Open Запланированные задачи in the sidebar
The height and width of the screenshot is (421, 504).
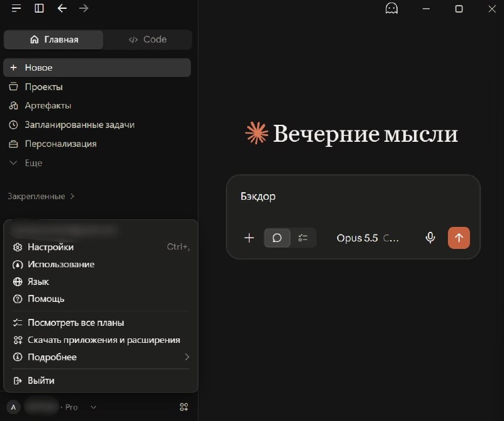pyautogui.click(x=97, y=125)
